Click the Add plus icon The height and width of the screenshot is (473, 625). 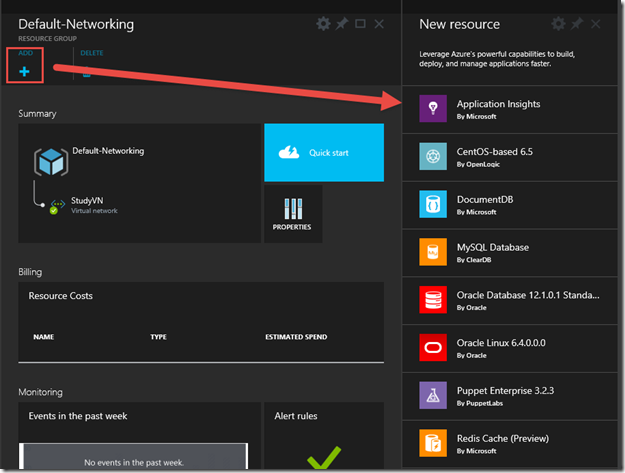[25, 71]
